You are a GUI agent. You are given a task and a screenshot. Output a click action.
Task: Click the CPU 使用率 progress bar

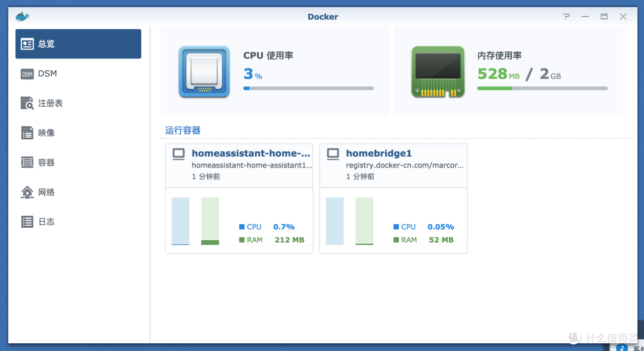click(308, 88)
